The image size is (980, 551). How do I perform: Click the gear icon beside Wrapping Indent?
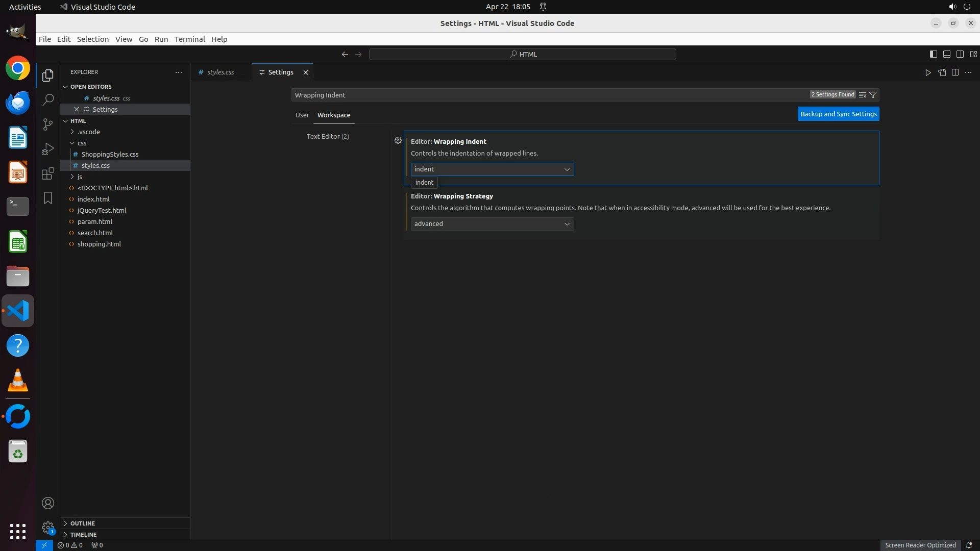tap(398, 140)
